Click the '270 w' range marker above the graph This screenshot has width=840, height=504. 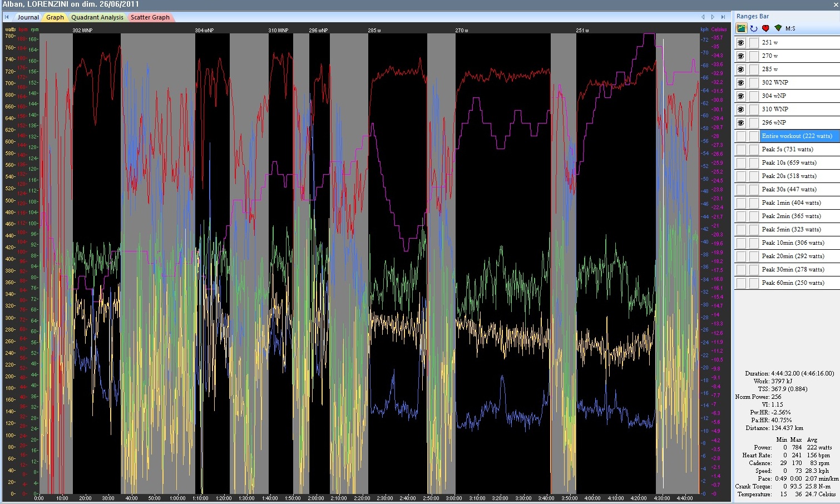[462, 30]
